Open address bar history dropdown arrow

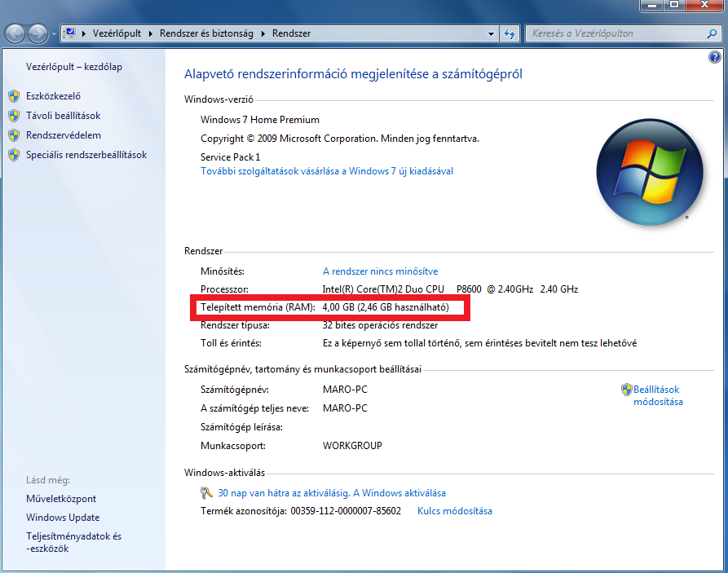tap(491, 34)
